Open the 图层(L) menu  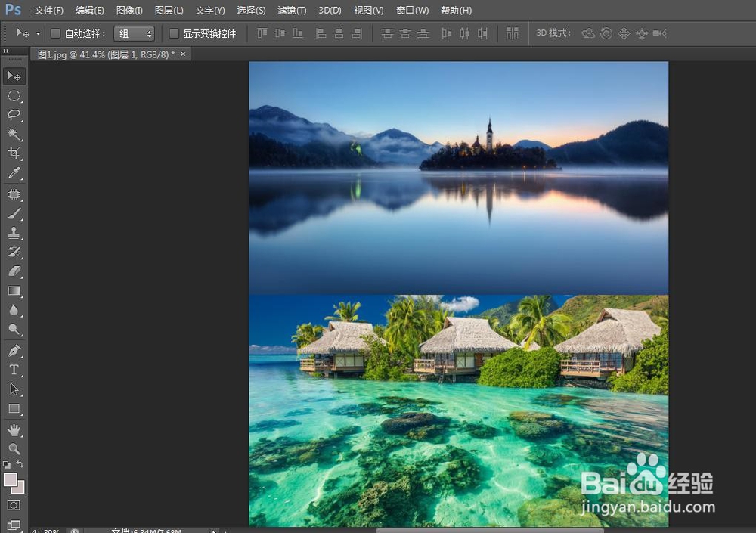[x=169, y=10]
